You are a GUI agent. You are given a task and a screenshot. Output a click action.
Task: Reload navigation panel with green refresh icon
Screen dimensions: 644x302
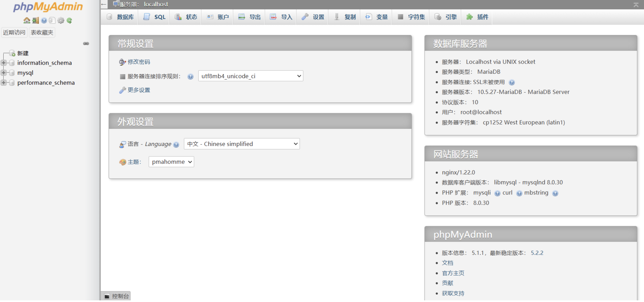69,20
